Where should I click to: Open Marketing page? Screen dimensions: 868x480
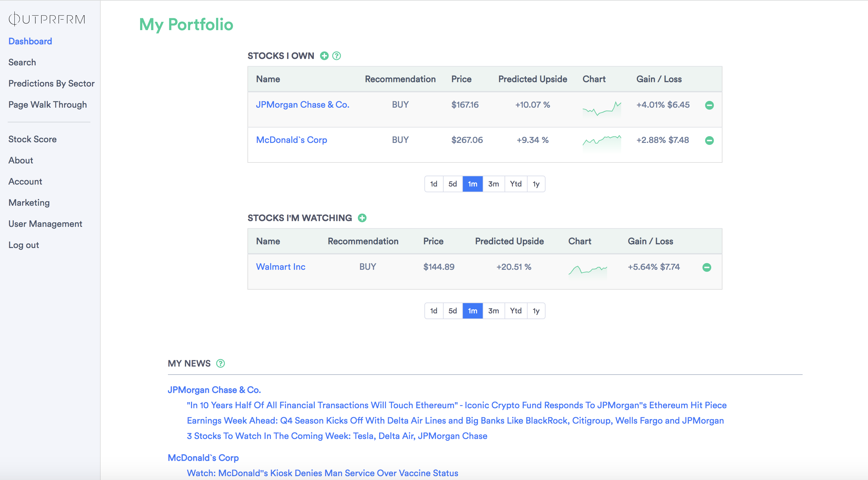[29, 203]
